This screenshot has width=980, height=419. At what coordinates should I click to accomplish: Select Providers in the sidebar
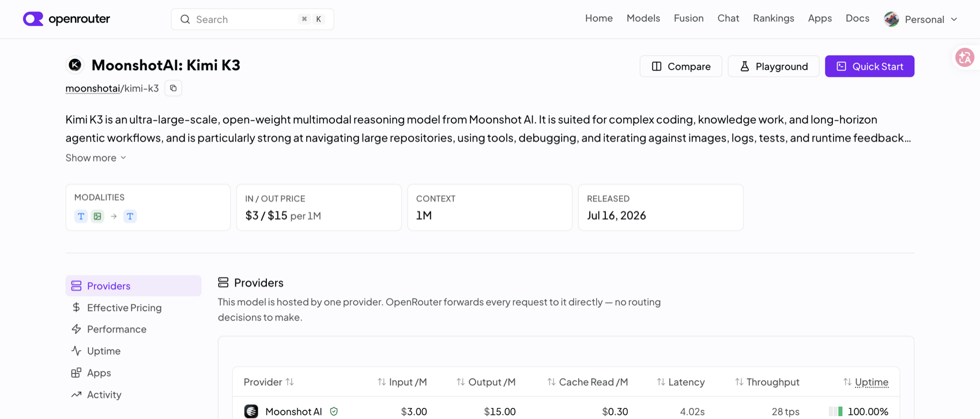point(133,286)
